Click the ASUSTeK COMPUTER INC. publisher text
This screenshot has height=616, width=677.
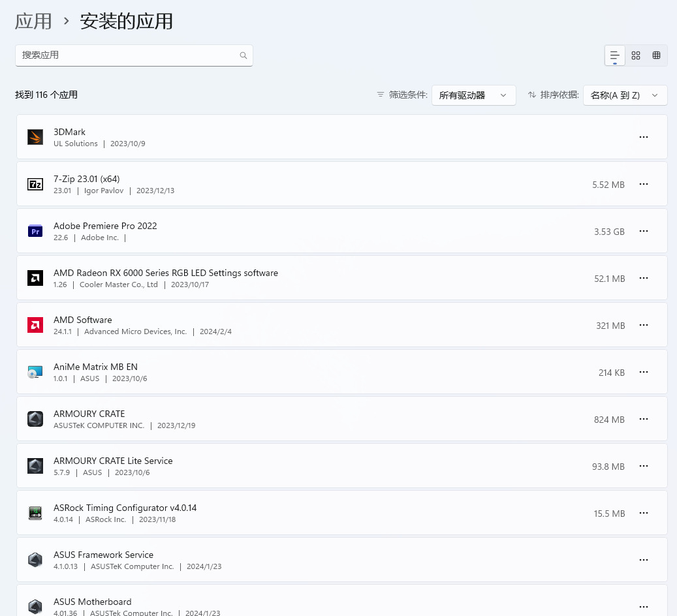point(99,425)
